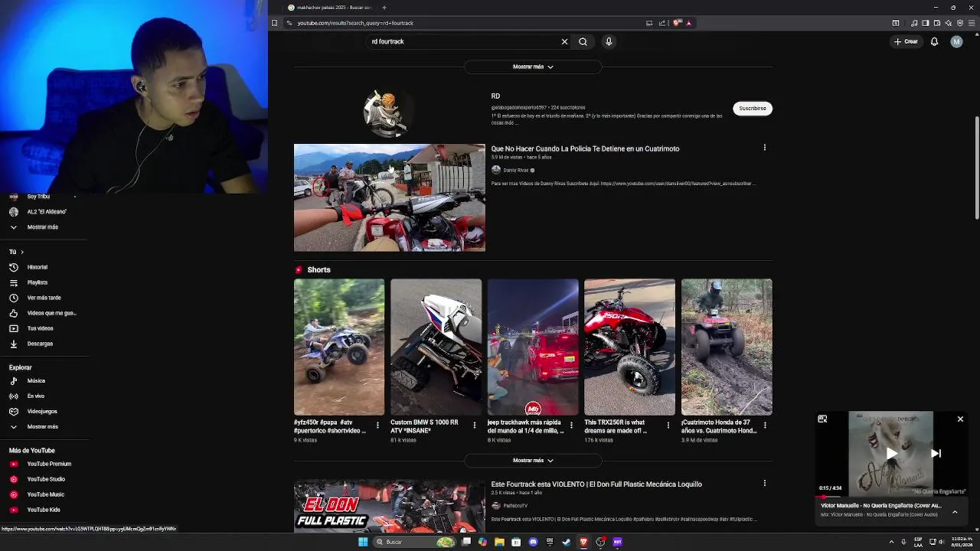Viewport: 980px width, 551px height.
Task: Open Tus videos in the sidebar
Action: click(38, 328)
